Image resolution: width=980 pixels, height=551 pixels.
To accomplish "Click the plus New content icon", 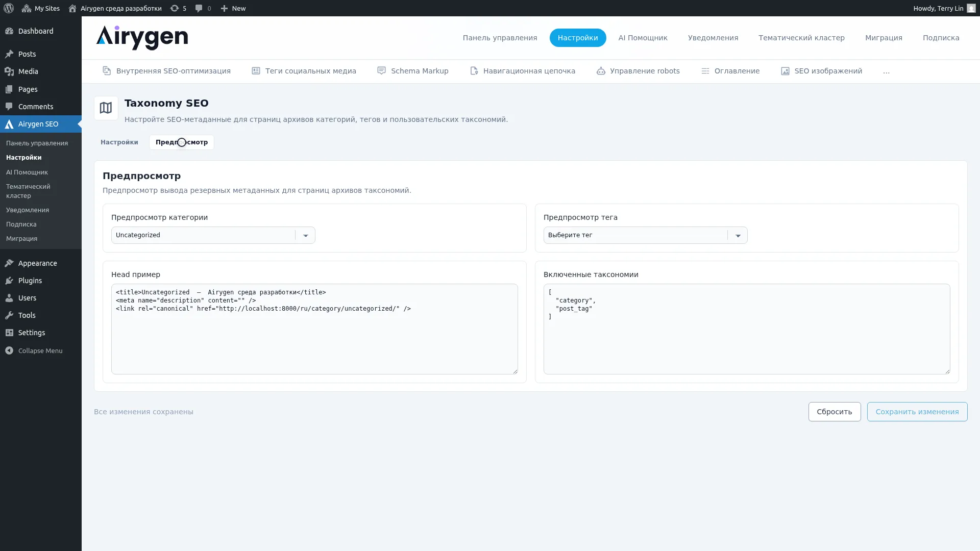I will [x=224, y=8].
